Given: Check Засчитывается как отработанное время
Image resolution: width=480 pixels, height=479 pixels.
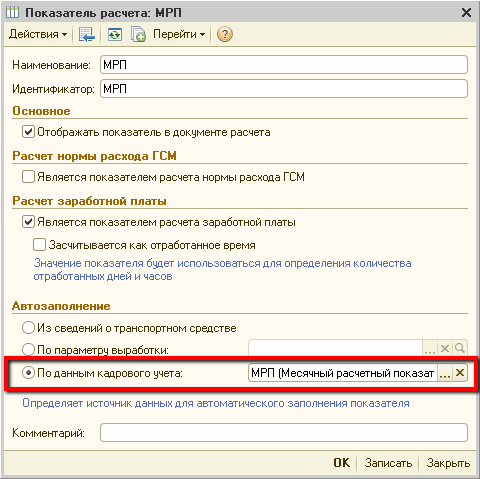Looking at the screenshot, I should tap(39, 245).
